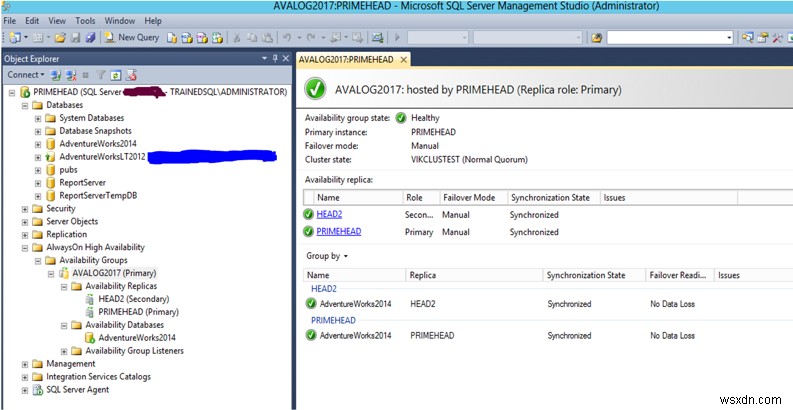
Task: Collapse the AlwaysOn High Availability node
Action: [25, 248]
